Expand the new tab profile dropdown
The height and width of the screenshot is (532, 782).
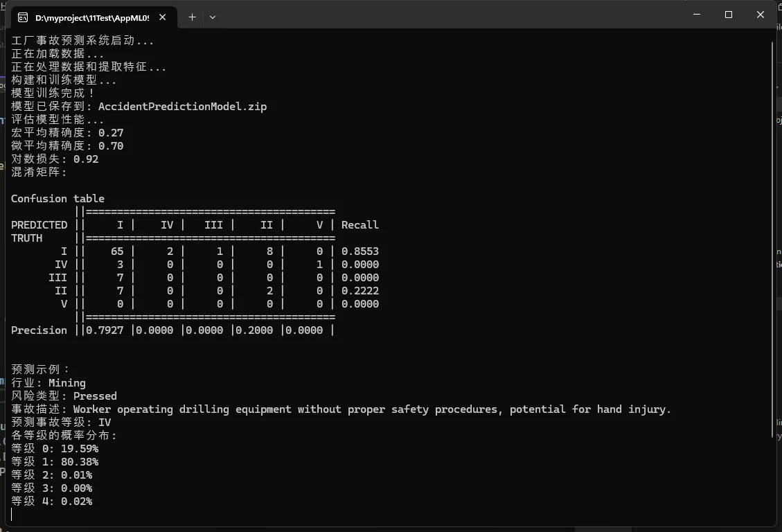point(213,17)
